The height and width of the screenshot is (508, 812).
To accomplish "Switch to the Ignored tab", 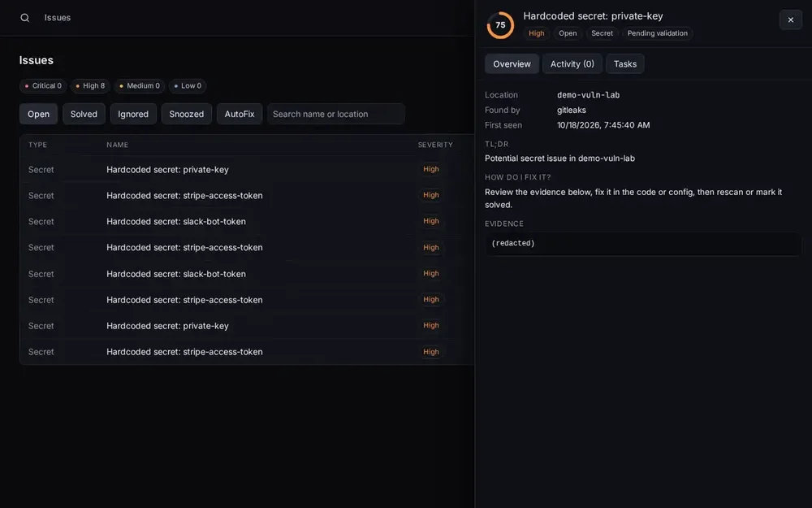I will pyautogui.click(x=133, y=114).
